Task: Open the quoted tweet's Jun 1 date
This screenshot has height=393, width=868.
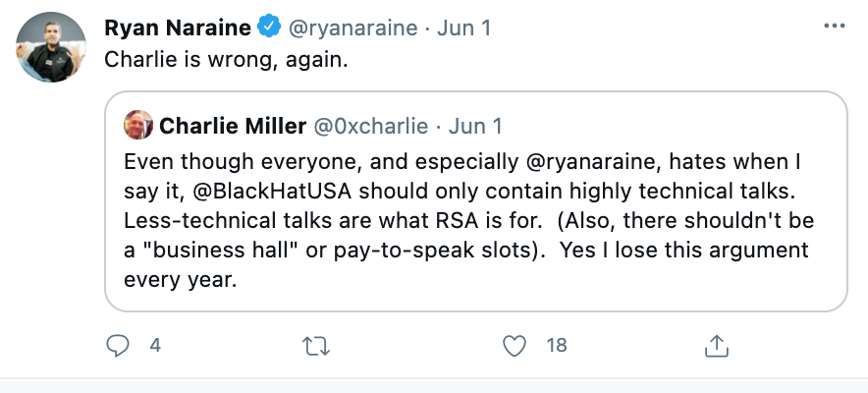Action: coord(475,126)
